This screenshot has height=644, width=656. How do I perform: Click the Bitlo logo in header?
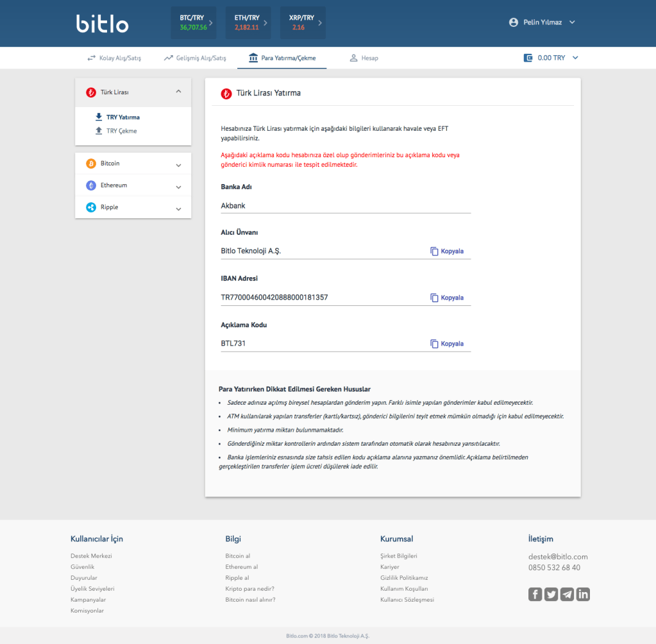coord(103,23)
